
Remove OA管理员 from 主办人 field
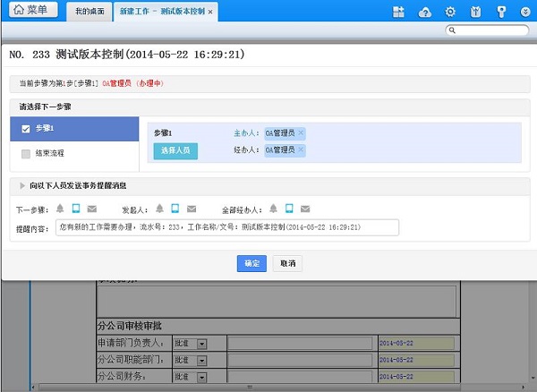point(301,132)
